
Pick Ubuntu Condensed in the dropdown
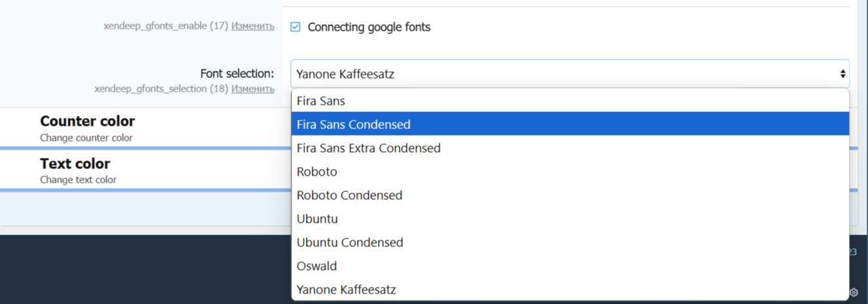coord(350,242)
